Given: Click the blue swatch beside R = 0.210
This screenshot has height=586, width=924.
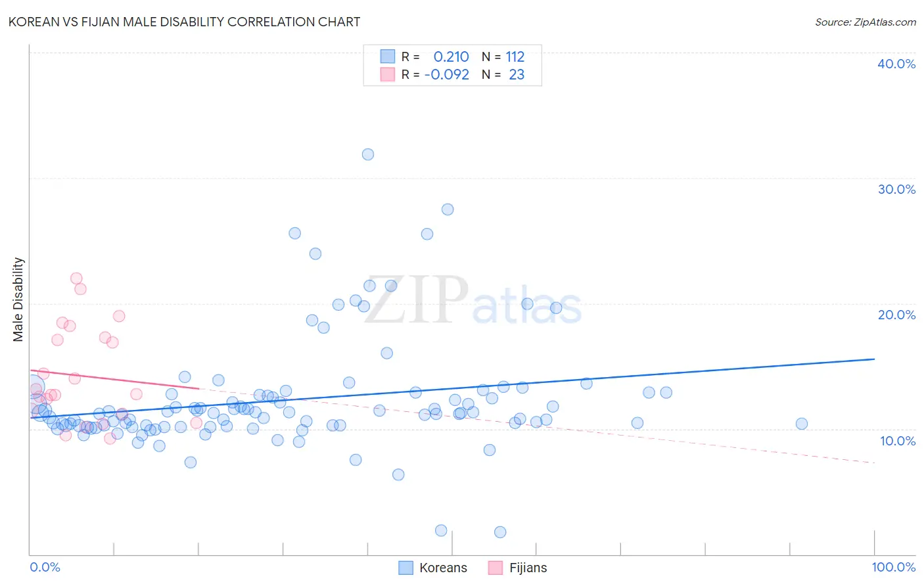Looking at the screenshot, I should (388, 56).
